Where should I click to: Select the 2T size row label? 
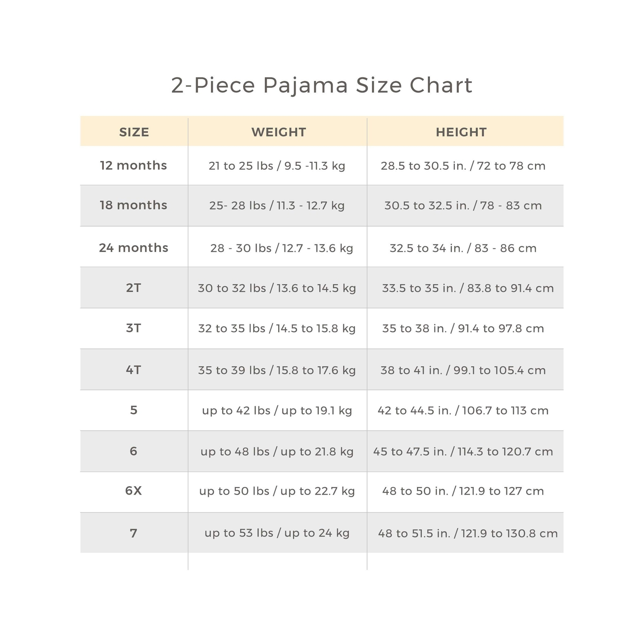coord(133,288)
